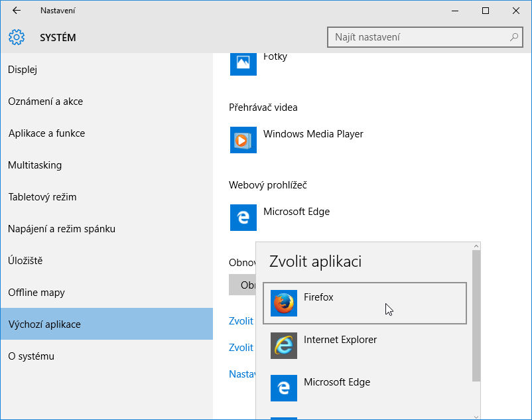532x420 pixels.
Task: Click the Přehrávač videa heading
Action: (263, 107)
